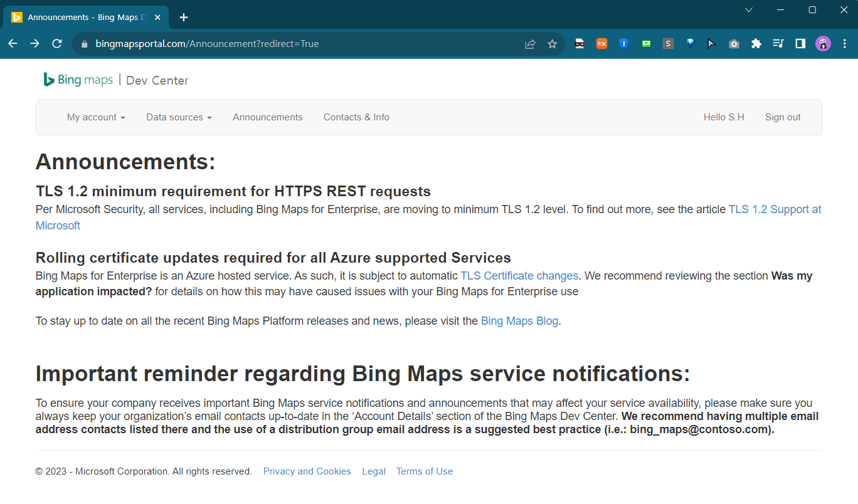The image size is (858, 504).
Task: Open the Terms of Use footer link
Action: click(425, 471)
